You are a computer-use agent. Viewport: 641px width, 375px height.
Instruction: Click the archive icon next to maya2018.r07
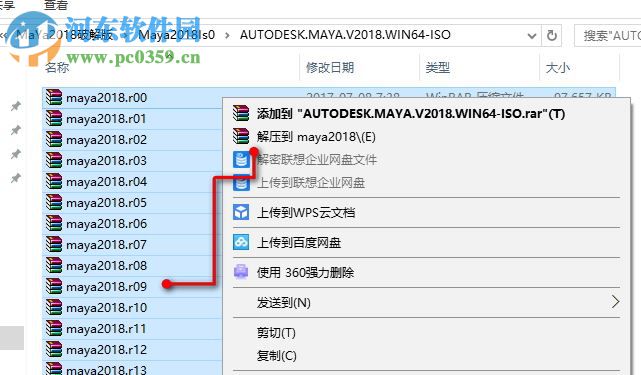point(54,245)
